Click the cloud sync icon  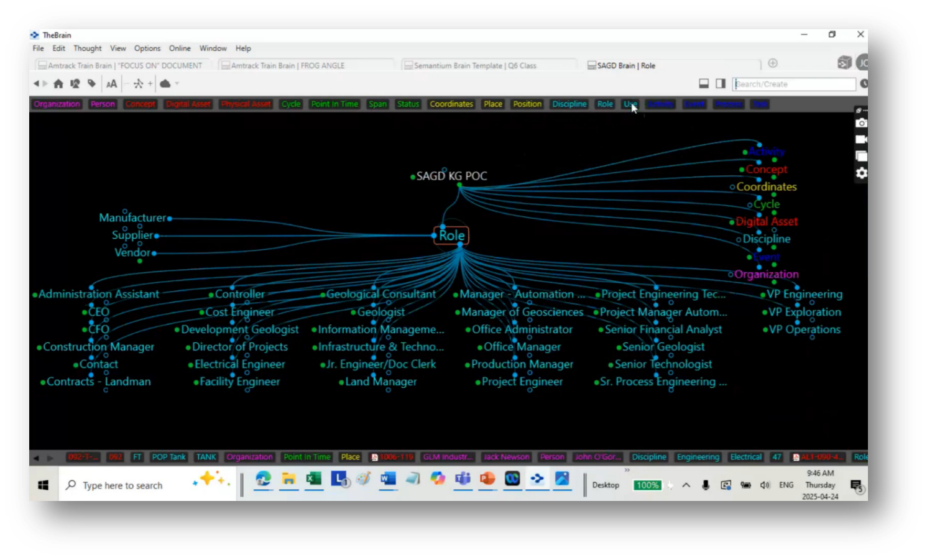[165, 83]
